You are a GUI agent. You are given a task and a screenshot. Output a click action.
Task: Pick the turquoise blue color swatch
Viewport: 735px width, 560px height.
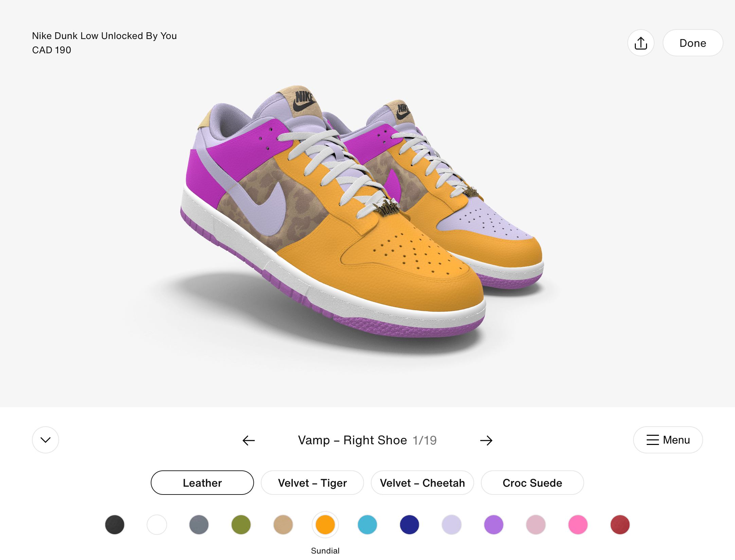pos(367,525)
